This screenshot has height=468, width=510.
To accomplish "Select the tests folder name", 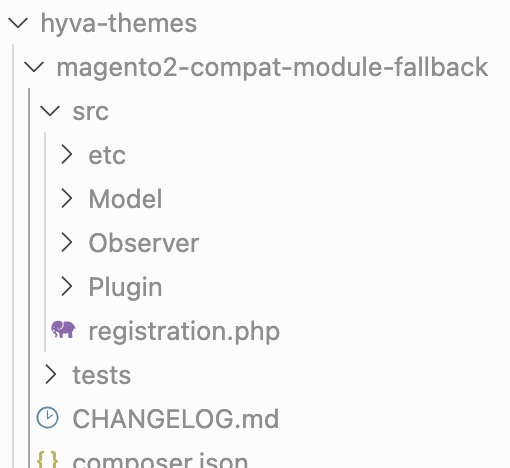I will (102, 375).
